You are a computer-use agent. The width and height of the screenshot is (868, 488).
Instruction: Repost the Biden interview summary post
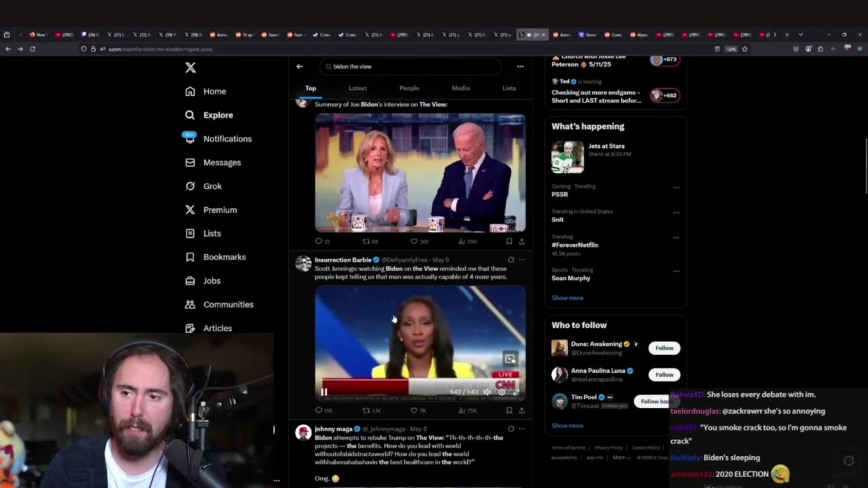pos(370,241)
